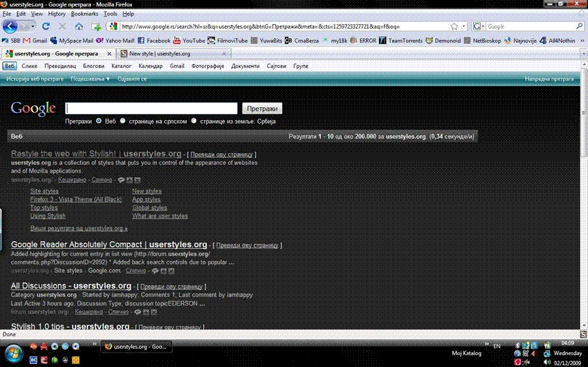Open the YouTube bookmark
This screenshot has width=588, height=367.
pyautogui.click(x=189, y=40)
